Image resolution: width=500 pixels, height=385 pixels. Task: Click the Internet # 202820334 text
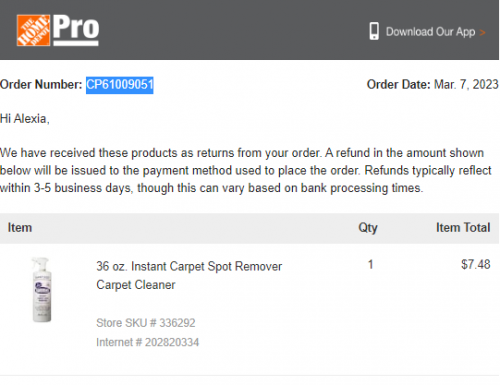click(x=148, y=342)
